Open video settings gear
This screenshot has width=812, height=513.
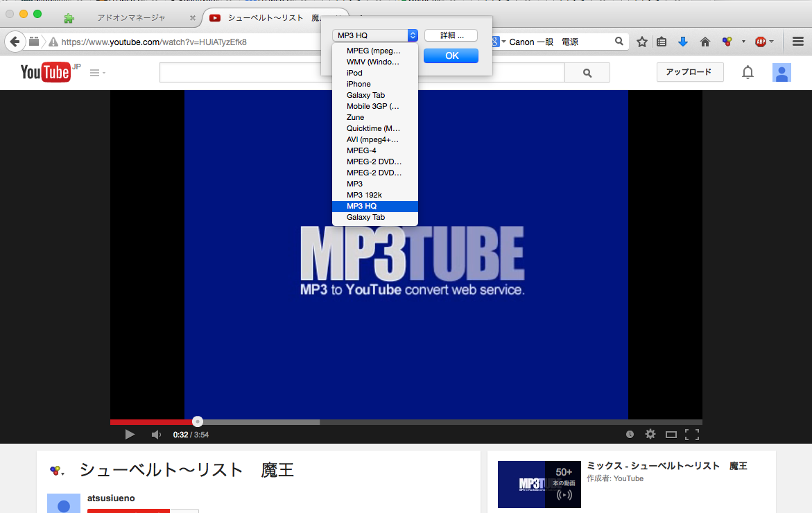[650, 434]
